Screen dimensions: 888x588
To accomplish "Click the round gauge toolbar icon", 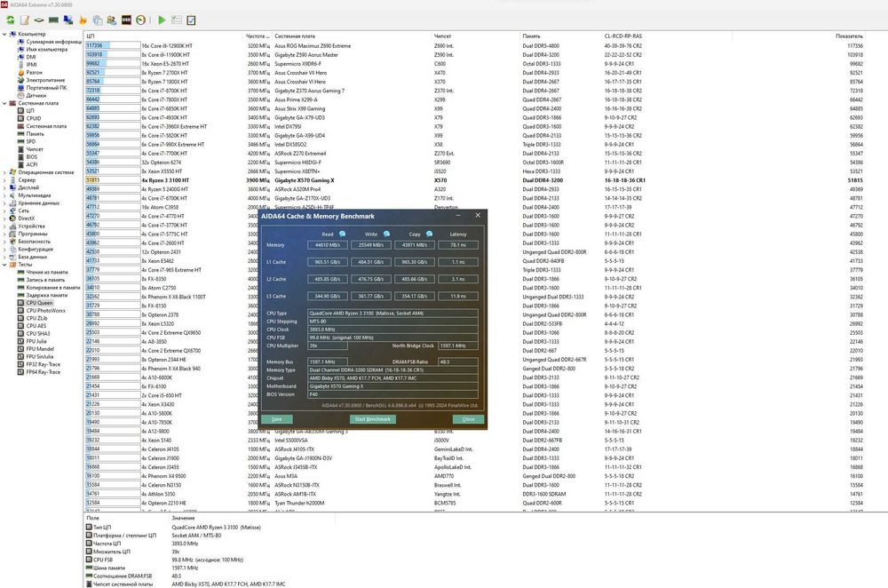I will coord(141,20).
